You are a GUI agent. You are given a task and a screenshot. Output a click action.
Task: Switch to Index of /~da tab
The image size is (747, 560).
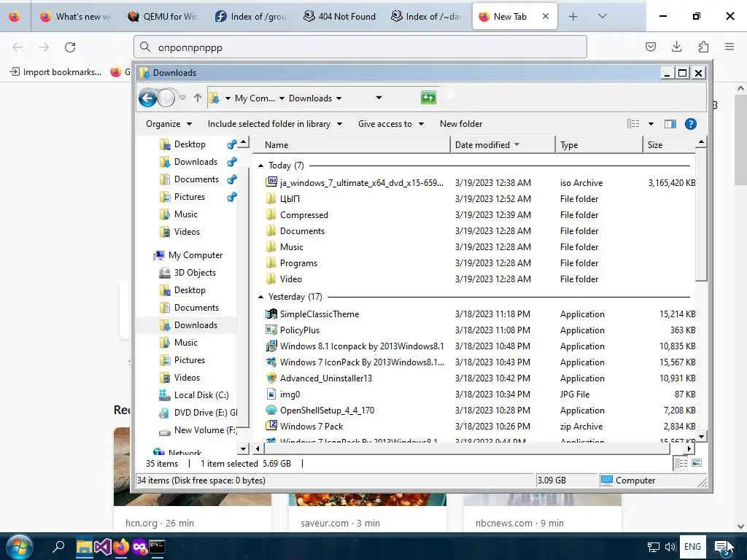coord(426,17)
